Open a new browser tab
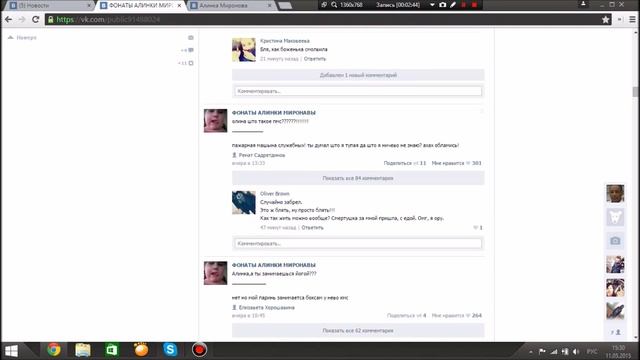 click(285, 5)
